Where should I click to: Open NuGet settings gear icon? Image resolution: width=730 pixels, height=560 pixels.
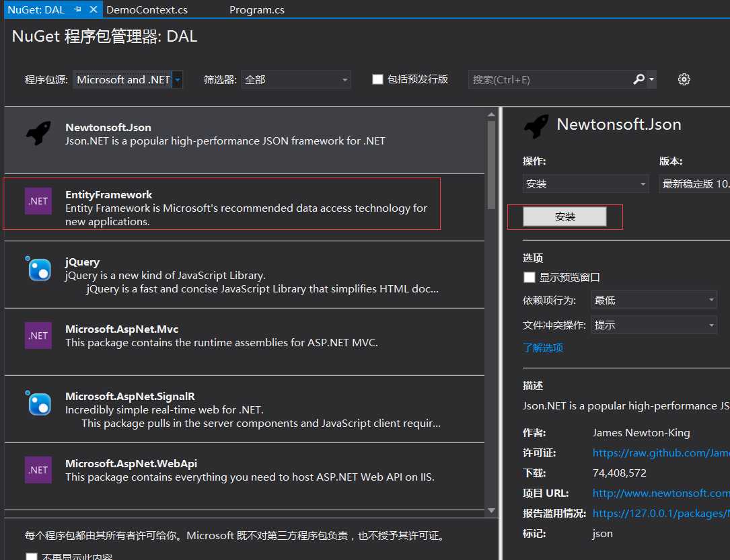tap(684, 79)
